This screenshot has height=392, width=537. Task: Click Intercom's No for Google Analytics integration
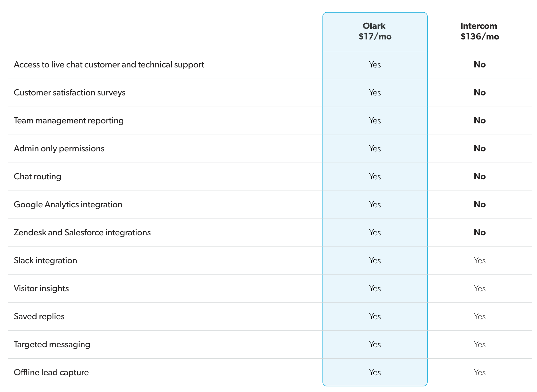479,205
